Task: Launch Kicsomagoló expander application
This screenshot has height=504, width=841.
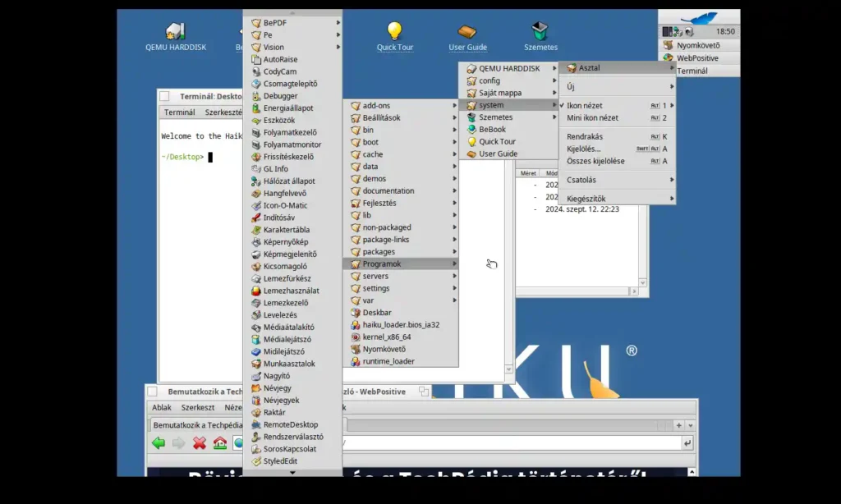Action: [292, 266]
